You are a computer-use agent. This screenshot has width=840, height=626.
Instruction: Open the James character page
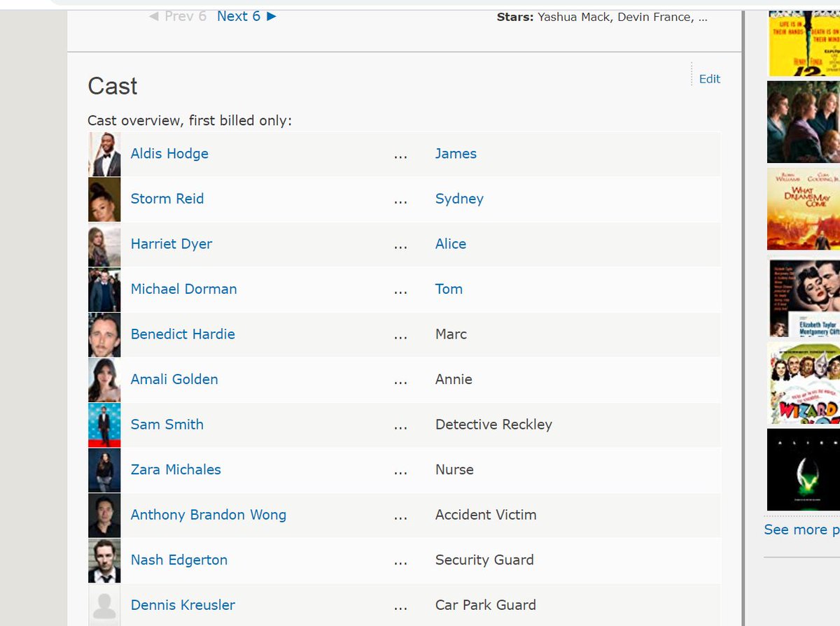click(456, 154)
